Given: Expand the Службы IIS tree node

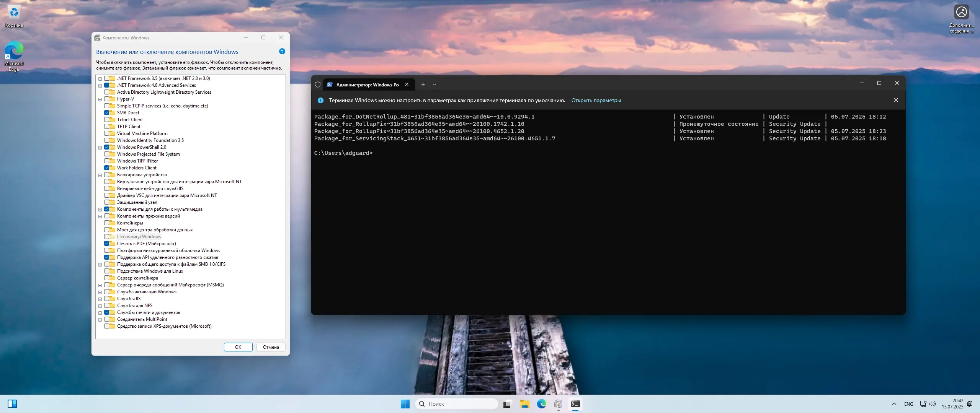Looking at the screenshot, I should [x=100, y=299].
